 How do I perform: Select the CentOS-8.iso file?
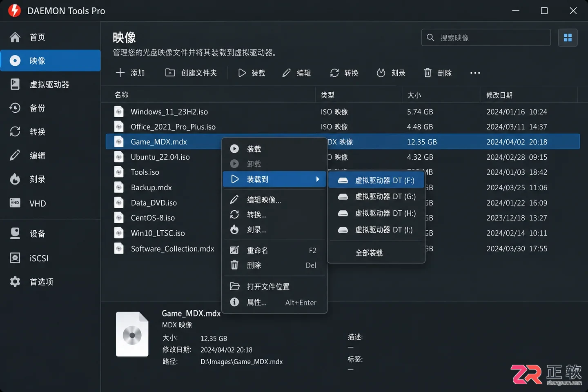coord(153,218)
